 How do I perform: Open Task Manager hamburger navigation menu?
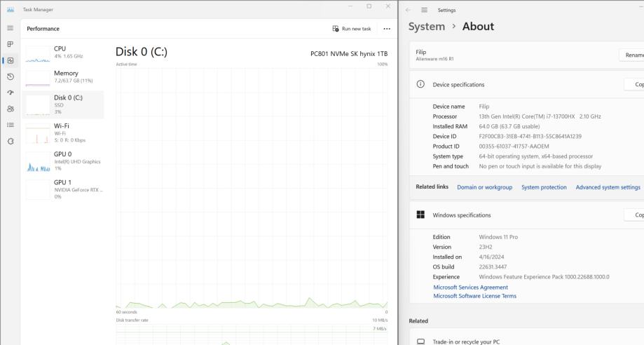pyautogui.click(x=10, y=29)
